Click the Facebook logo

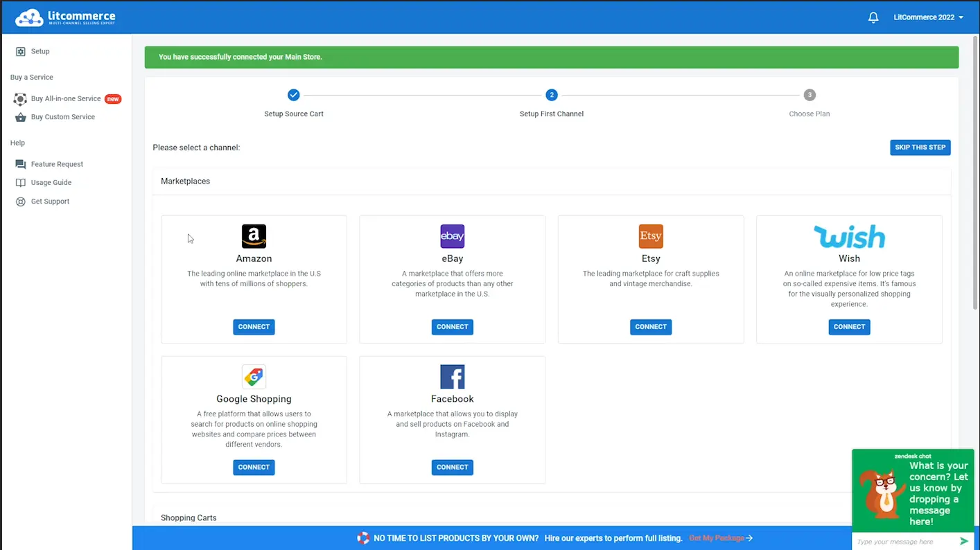coord(453,377)
